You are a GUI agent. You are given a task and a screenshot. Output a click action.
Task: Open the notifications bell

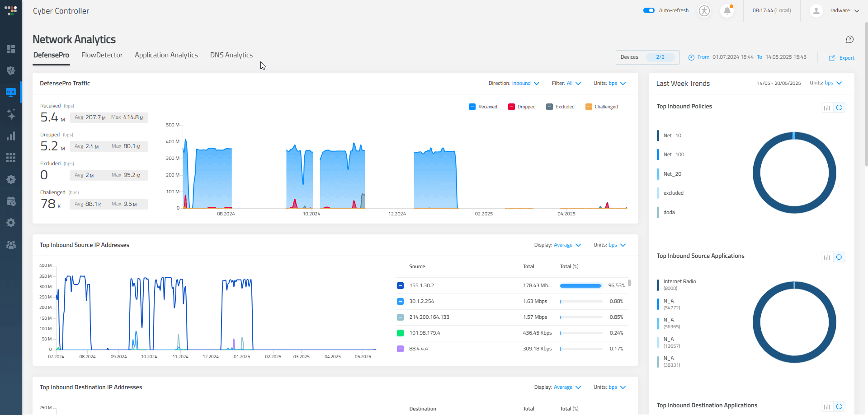pyautogui.click(x=727, y=10)
